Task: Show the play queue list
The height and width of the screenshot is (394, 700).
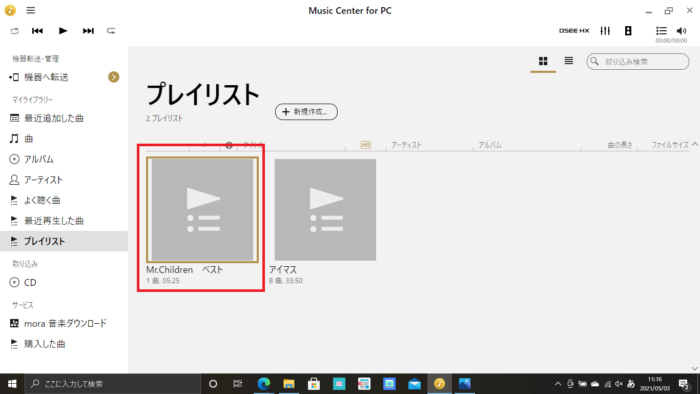Action: (x=661, y=31)
